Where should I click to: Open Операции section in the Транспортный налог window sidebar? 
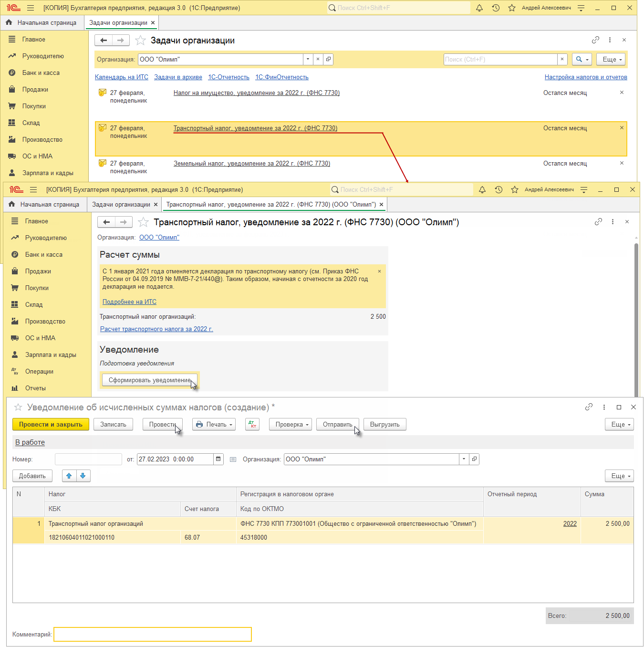tap(39, 372)
